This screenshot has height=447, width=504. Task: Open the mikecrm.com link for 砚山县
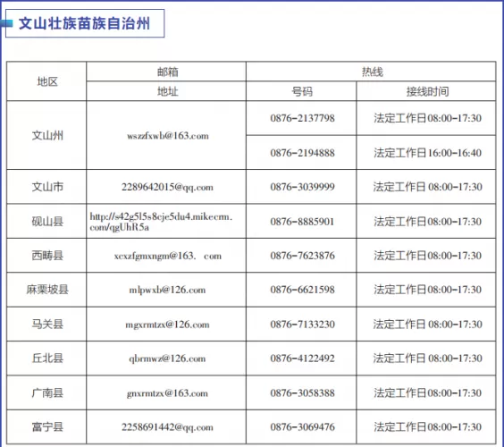161,222
